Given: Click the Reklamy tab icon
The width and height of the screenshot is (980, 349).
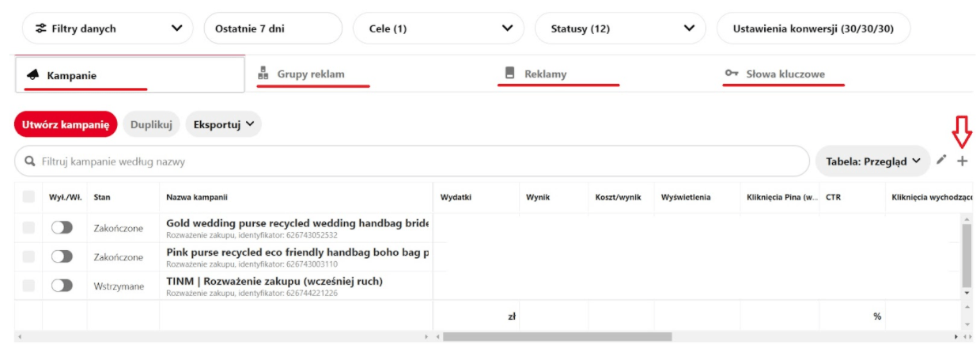Looking at the screenshot, I should [510, 74].
